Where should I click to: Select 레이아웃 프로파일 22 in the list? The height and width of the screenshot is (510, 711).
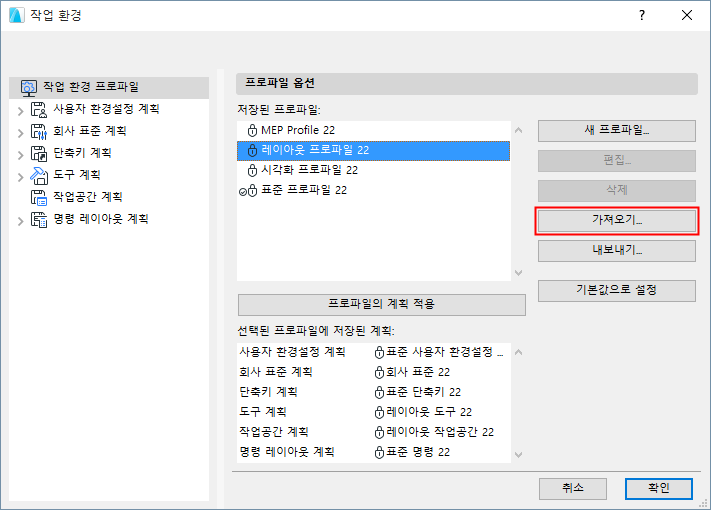[373, 151]
